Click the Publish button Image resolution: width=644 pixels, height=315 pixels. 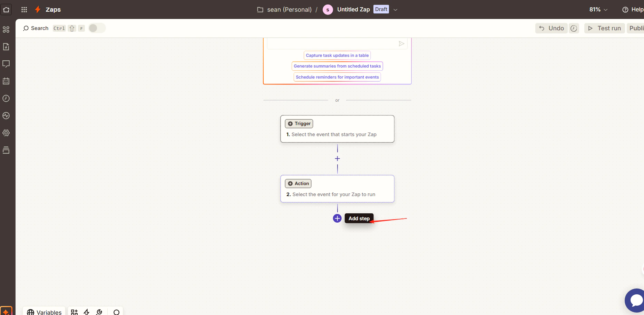pyautogui.click(x=636, y=28)
